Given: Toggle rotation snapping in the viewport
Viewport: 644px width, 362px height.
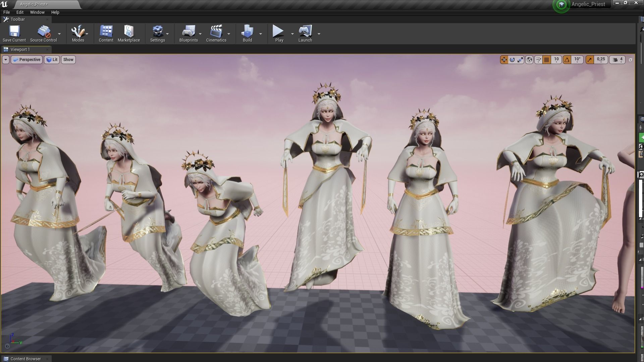Looking at the screenshot, I should pos(567,59).
